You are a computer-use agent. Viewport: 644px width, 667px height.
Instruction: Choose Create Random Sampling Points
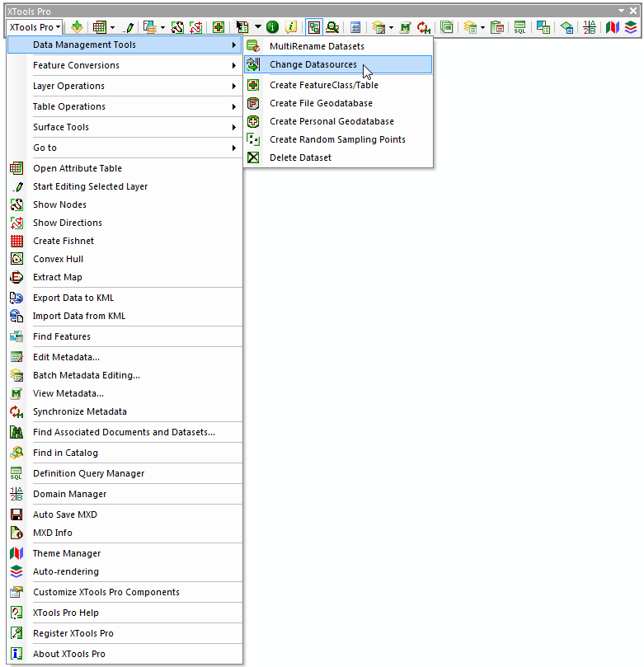click(338, 139)
